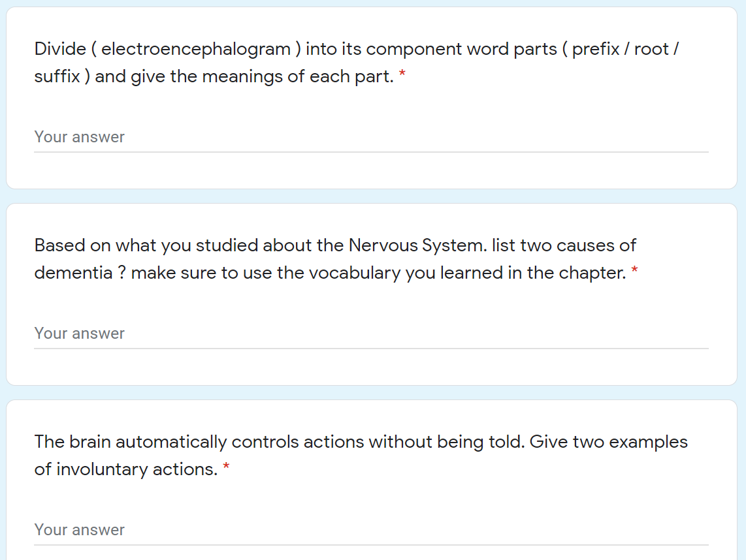Click the underline of the third answer field
This screenshot has height=560, width=746.
tap(372, 544)
